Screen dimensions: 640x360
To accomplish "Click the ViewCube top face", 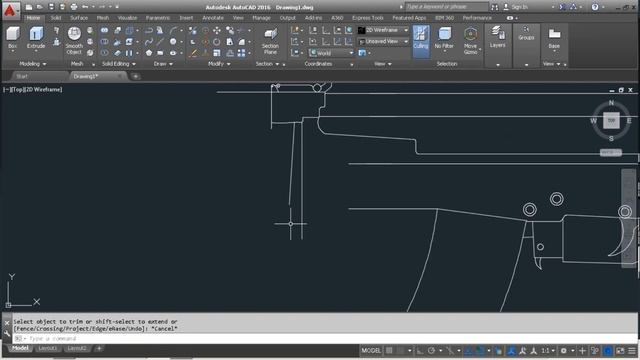I will (x=611, y=120).
